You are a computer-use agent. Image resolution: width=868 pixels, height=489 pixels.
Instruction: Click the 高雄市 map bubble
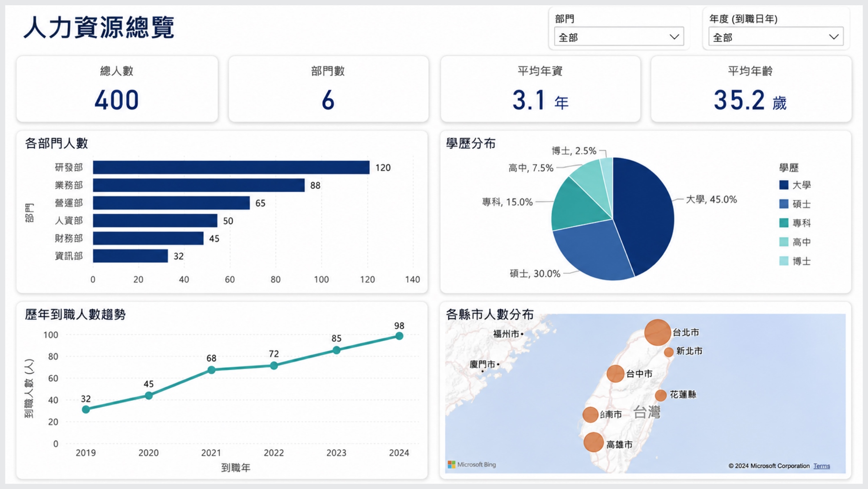click(593, 442)
